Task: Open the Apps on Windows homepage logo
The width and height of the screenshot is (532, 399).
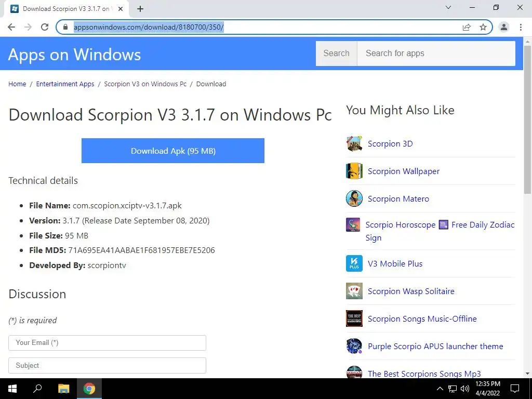Action: click(x=74, y=54)
